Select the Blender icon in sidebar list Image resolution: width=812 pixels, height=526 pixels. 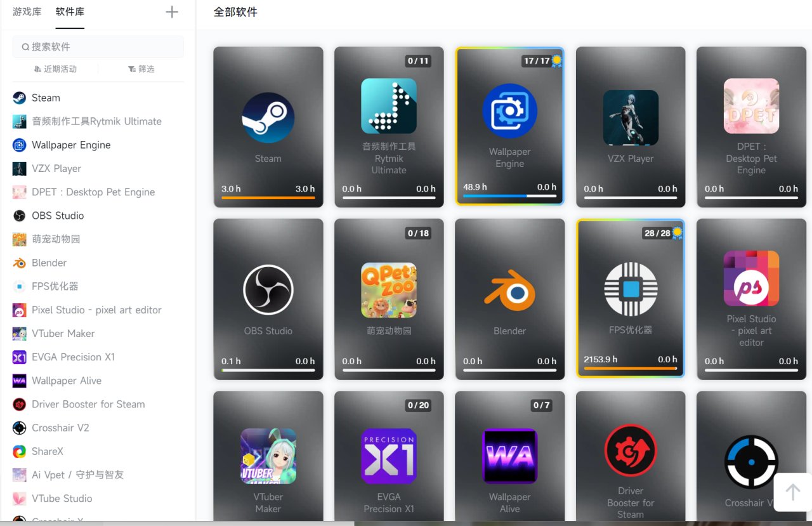pyautogui.click(x=20, y=263)
